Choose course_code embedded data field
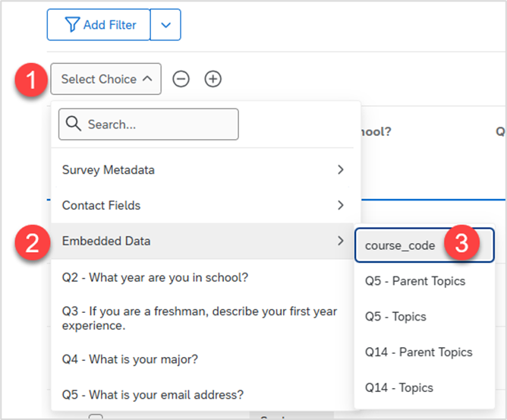 click(424, 245)
